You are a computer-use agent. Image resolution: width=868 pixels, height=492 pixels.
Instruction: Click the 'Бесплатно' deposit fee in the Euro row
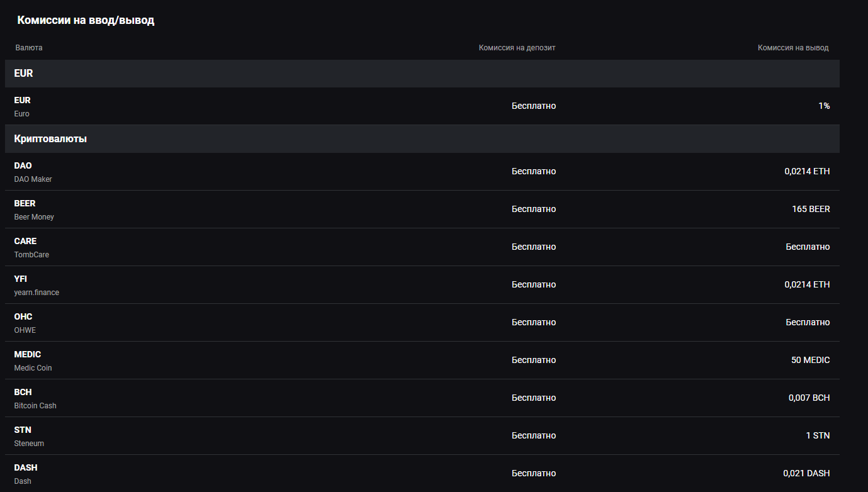(534, 106)
